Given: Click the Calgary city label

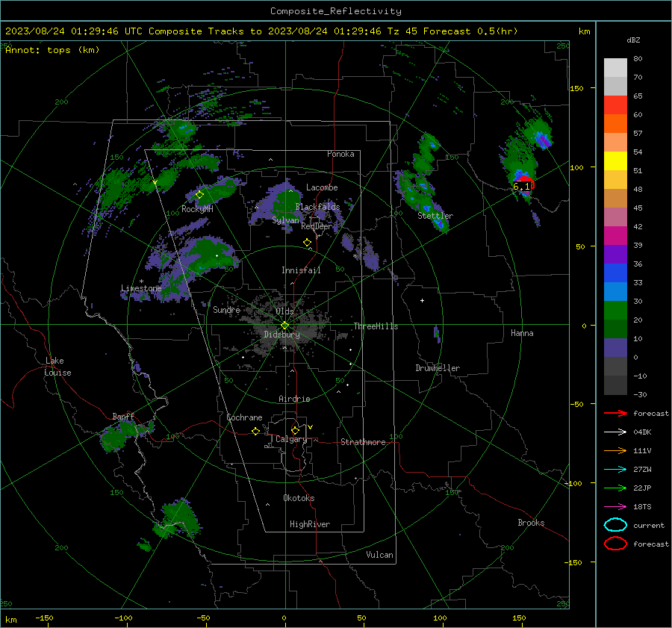Looking at the screenshot, I should pyautogui.click(x=291, y=439).
